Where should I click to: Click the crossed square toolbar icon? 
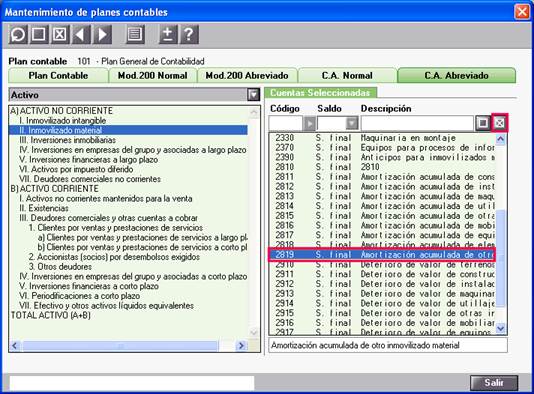point(60,34)
